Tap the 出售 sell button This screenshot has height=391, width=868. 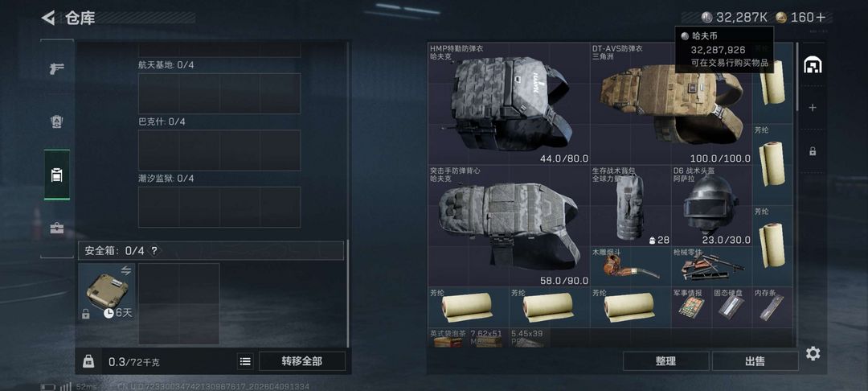pyautogui.click(x=755, y=361)
